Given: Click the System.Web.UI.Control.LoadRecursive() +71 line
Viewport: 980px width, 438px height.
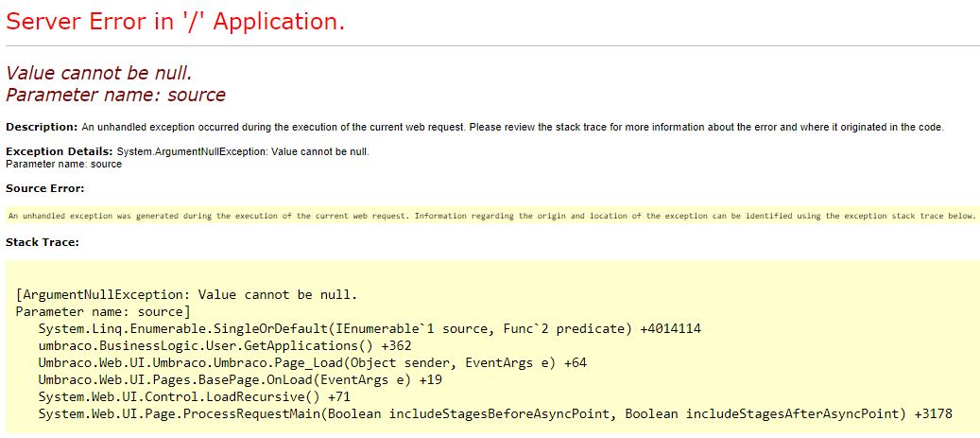Looking at the screenshot, I should point(195,396).
